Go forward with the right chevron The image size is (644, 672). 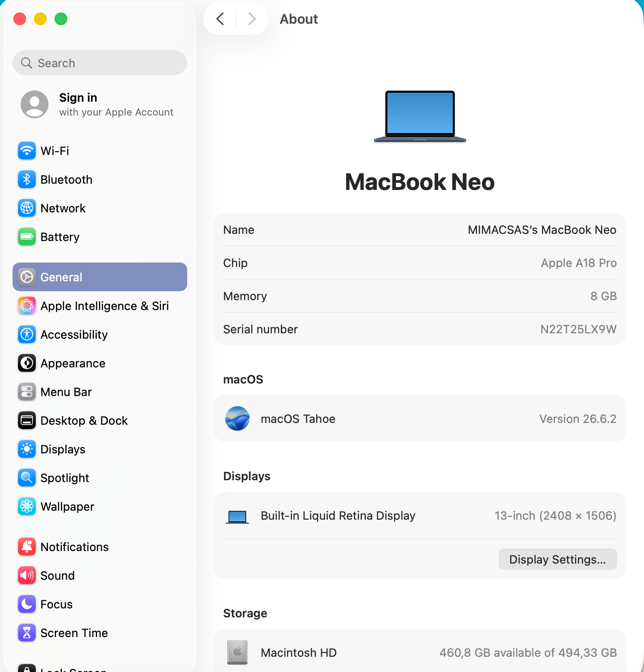pyautogui.click(x=252, y=19)
